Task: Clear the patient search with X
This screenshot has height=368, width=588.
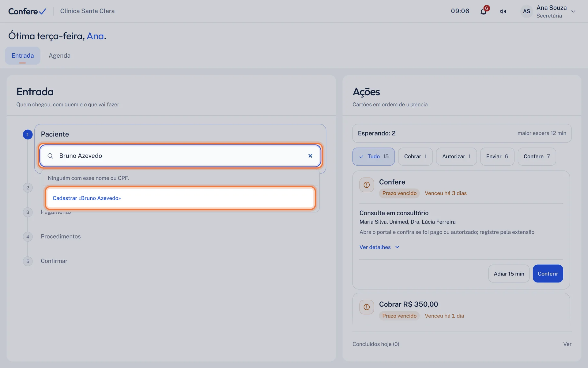Action: click(x=310, y=156)
